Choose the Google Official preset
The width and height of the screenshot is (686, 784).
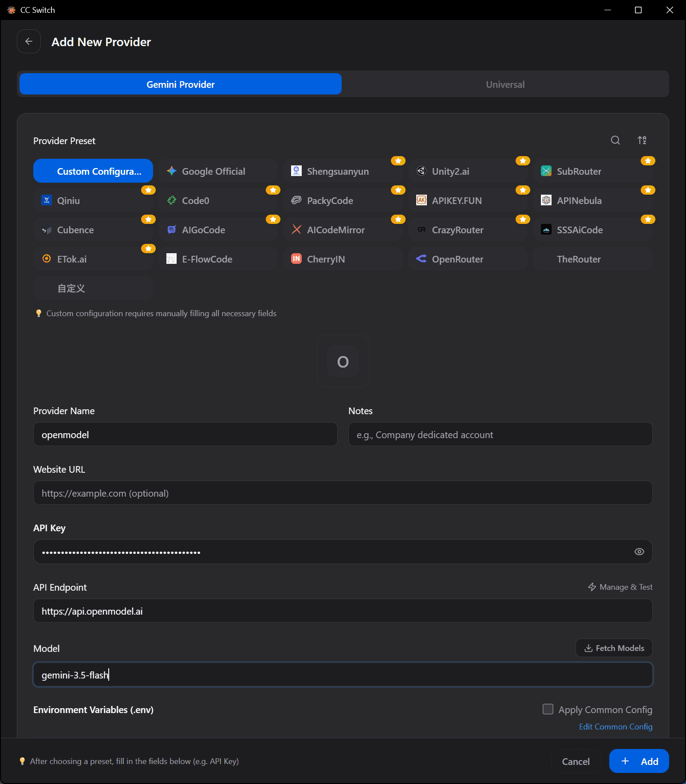[x=218, y=171]
